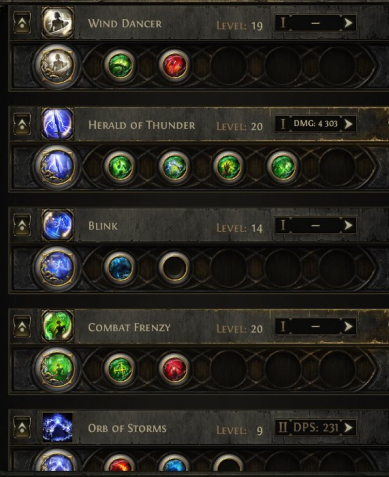389x477 pixels.
Task: Click the Combat Frenzy skill icon
Action: pyautogui.click(x=57, y=326)
